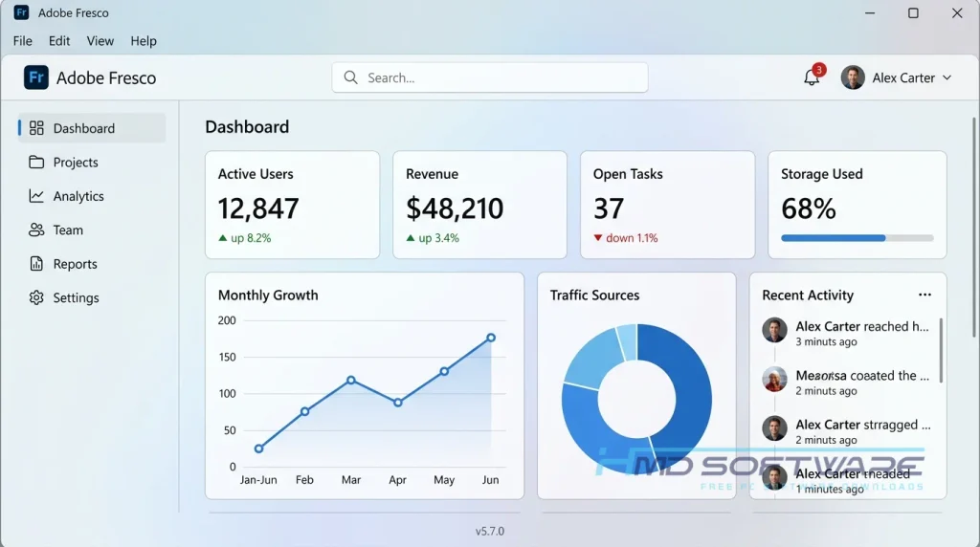Click the Monthly Growth heading
This screenshot has width=980, height=547.
pyautogui.click(x=268, y=295)
